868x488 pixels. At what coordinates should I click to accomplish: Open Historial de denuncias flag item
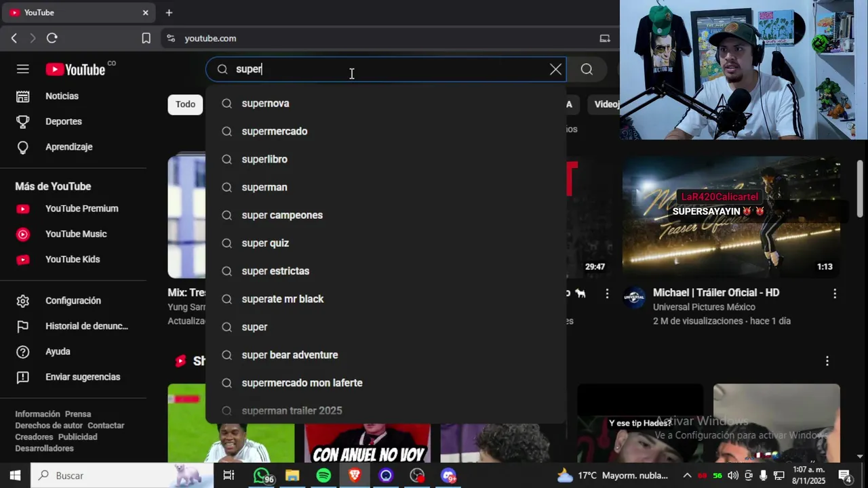pos(73,326)
